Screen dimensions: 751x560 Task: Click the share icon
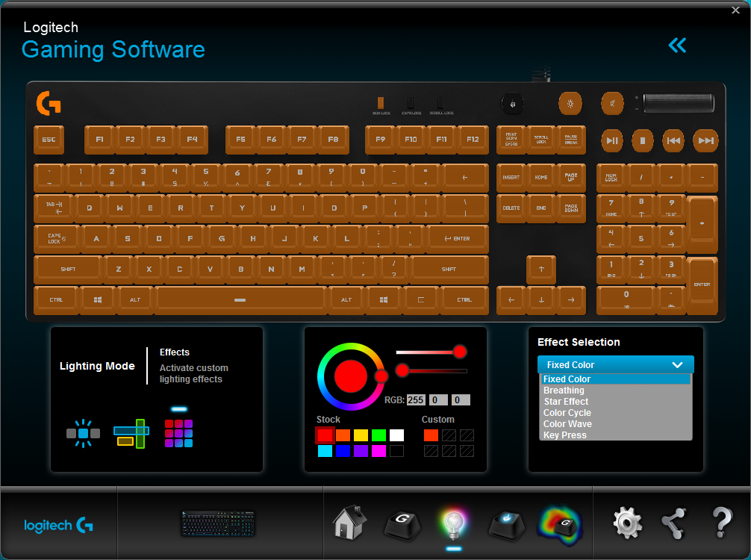pos(673,523)
